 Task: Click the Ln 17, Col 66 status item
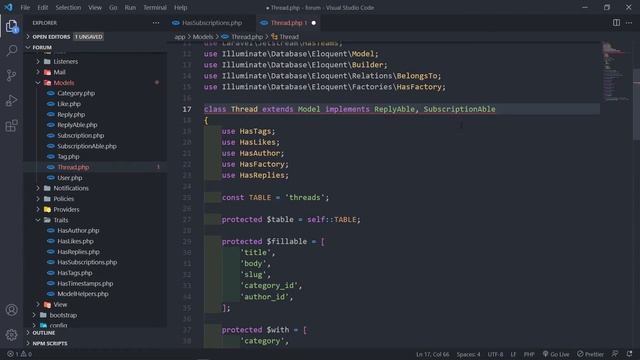point(432,354)
